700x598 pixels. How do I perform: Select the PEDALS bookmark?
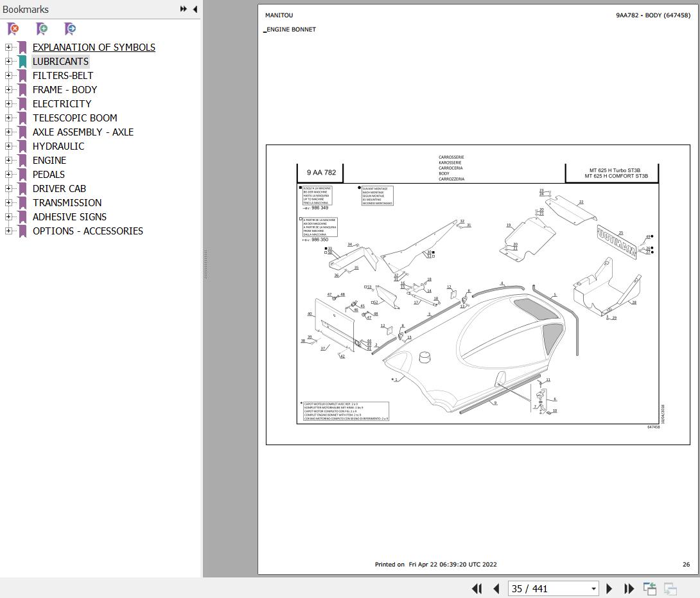[x=49, y=175]
